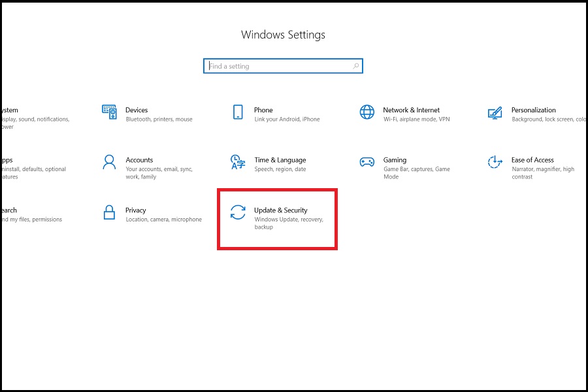
Task: Select the Privacy category title
Action: [136, 210]
